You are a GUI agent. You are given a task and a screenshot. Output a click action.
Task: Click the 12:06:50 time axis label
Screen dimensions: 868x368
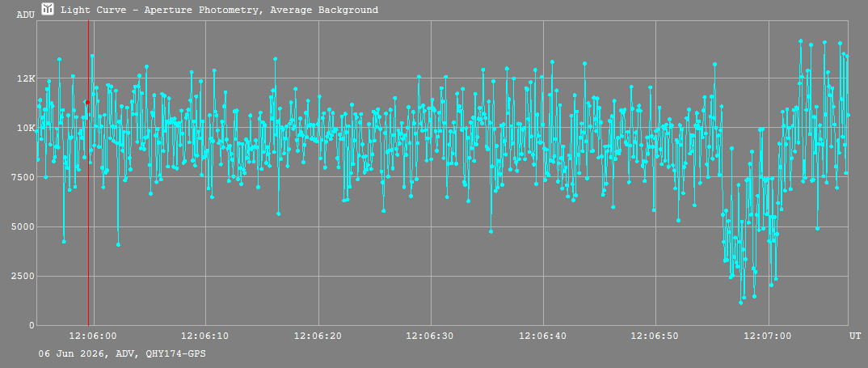point(655,336)
